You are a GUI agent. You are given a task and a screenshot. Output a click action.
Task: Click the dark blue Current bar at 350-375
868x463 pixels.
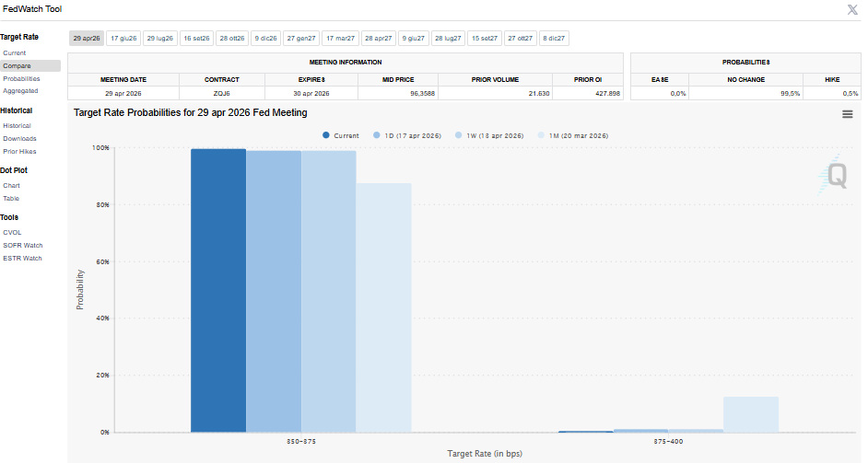(x=218, y=290)
